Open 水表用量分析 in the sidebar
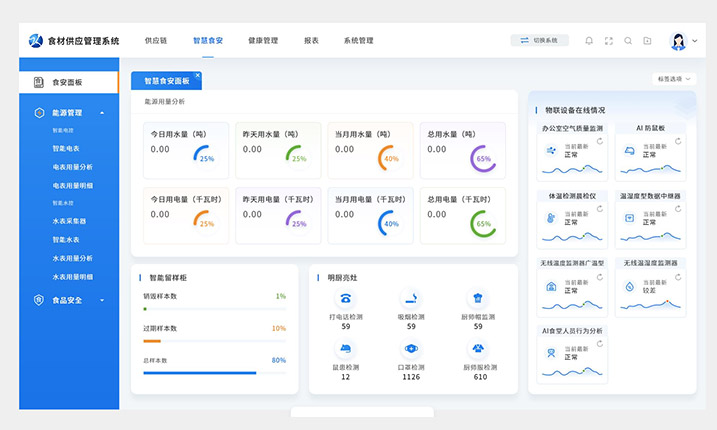717x430 pixels. pos(72,258)
